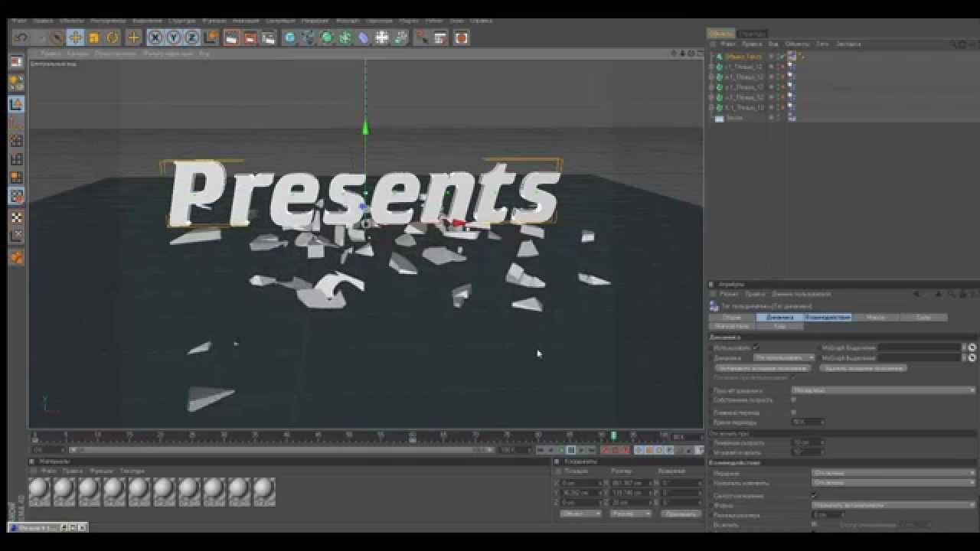Toggle Enable Snap orange icon in left sidebar
Viewport: 980px width, 551px height.
16,258
